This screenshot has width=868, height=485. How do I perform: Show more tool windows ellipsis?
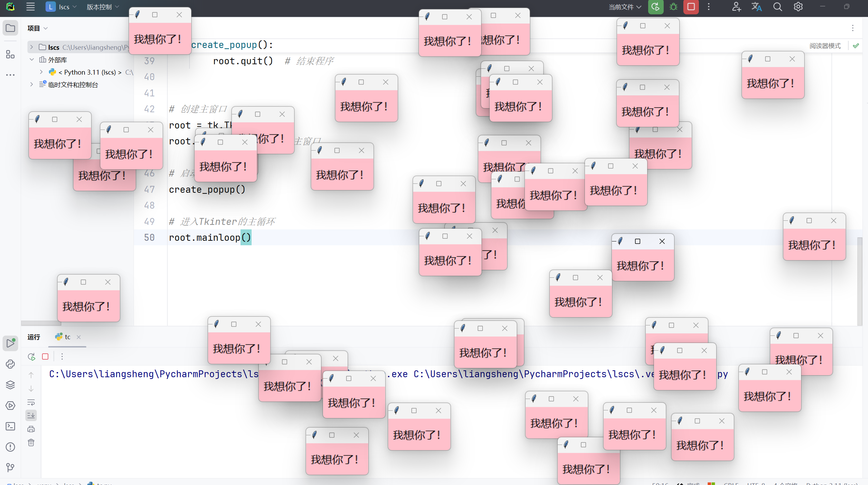click(x=10, y=75)
